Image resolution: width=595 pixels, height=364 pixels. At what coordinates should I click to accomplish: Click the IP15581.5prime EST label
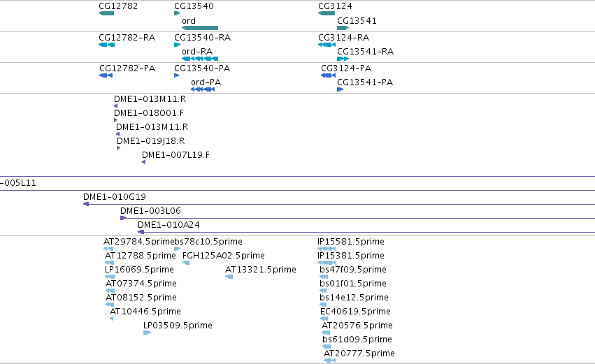pos(350,242)
